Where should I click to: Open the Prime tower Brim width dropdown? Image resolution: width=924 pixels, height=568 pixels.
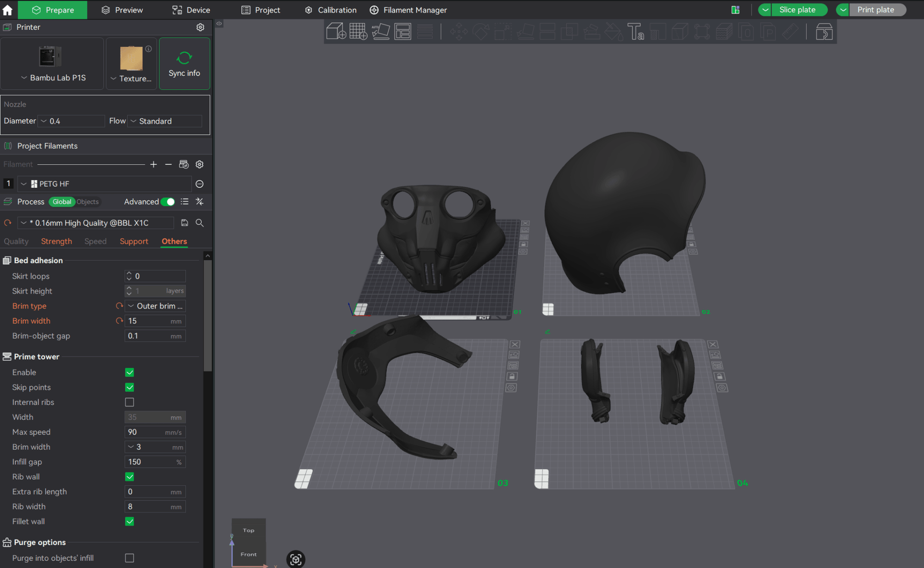pos(155,447)
